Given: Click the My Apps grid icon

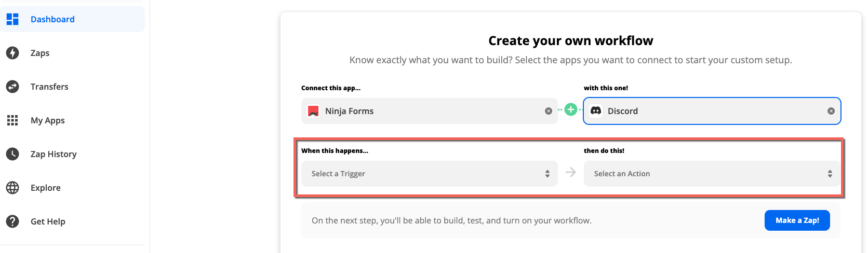Looking at the screenshot, I should click(12, 120).
